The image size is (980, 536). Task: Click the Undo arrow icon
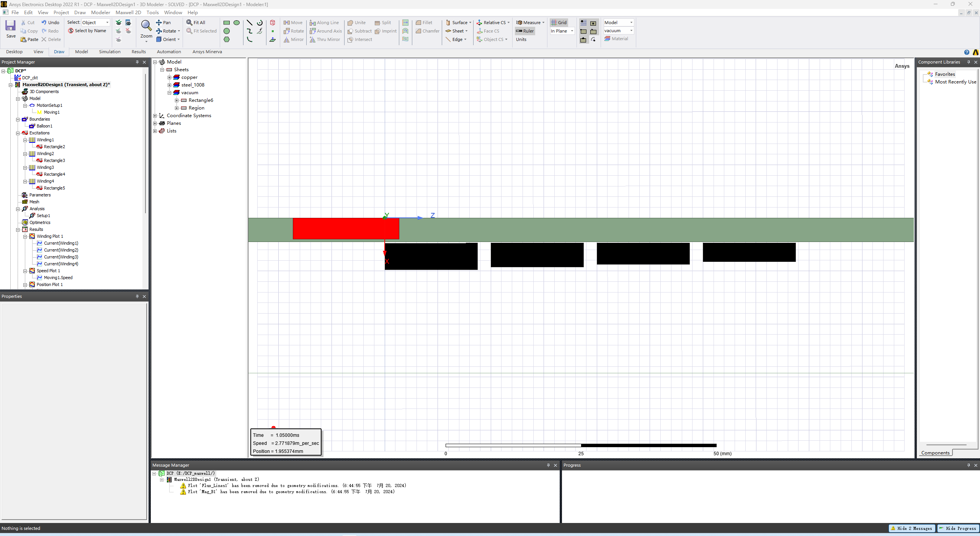(x=44, y=23)
